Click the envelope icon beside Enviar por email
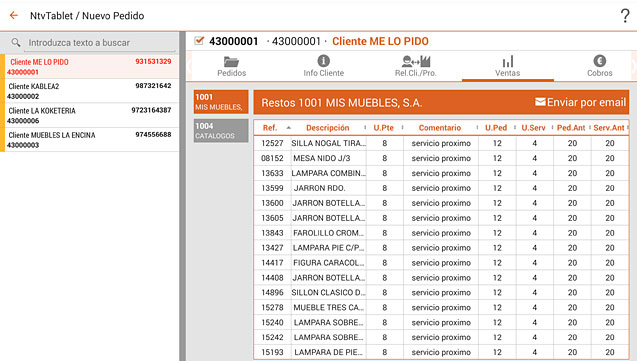The height and width of the screenshot is (361, 637). [x=540, y=102]
